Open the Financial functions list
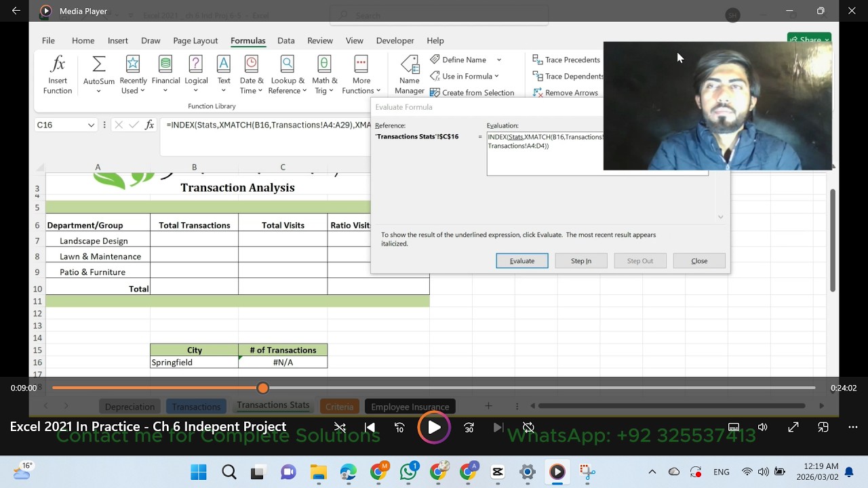868x488 pixels. 165,75
